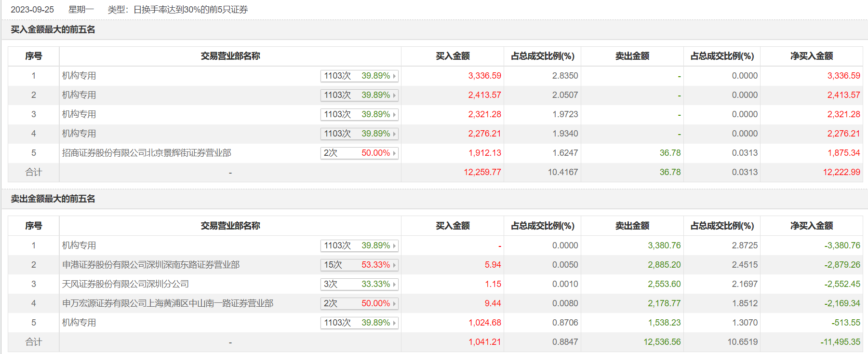Click badge arrow in sell-table row 5 机构专用
Viewport: 868px width, 354px height.
point(394,323)
